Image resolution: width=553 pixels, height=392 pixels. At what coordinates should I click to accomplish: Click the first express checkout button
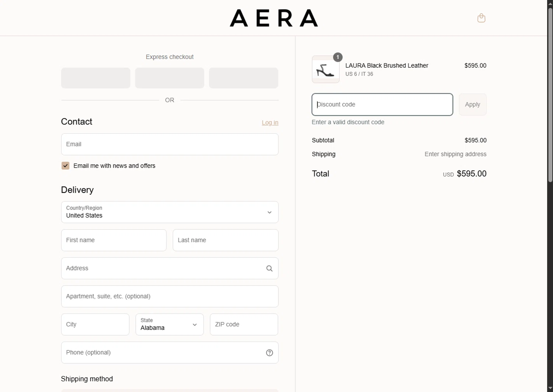tap(96, 78)
